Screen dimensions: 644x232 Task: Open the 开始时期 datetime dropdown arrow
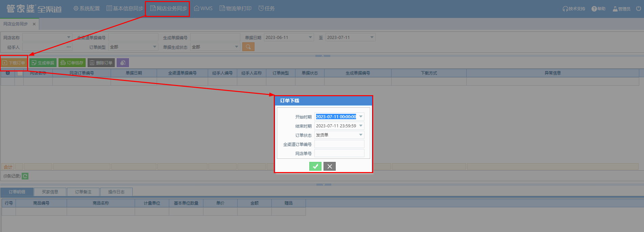pyautogui.click(x=361, y=117)
